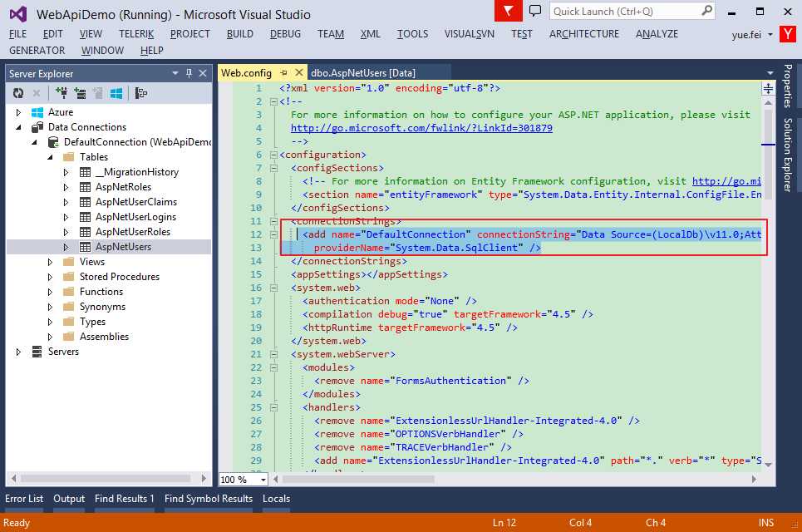The height and width of the screenshot is (532, 802).
Task: Open the ARCHITECTURE menu
Action: pos(584,34)
